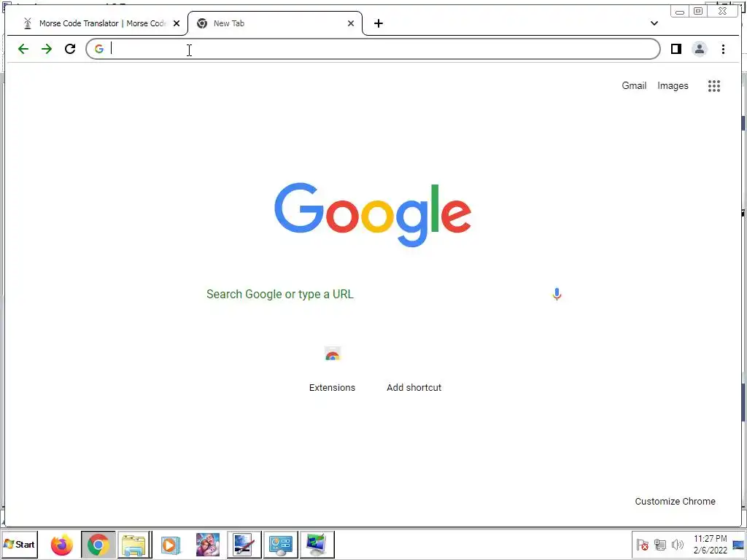
Task: Open the side panel icon
Action: (676, 49)
